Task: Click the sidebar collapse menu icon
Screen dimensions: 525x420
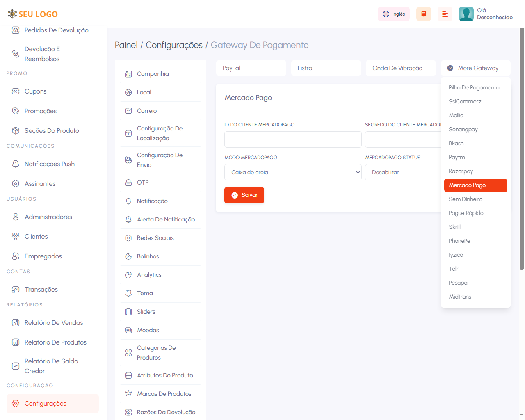Action: click(x=445, y=14)
